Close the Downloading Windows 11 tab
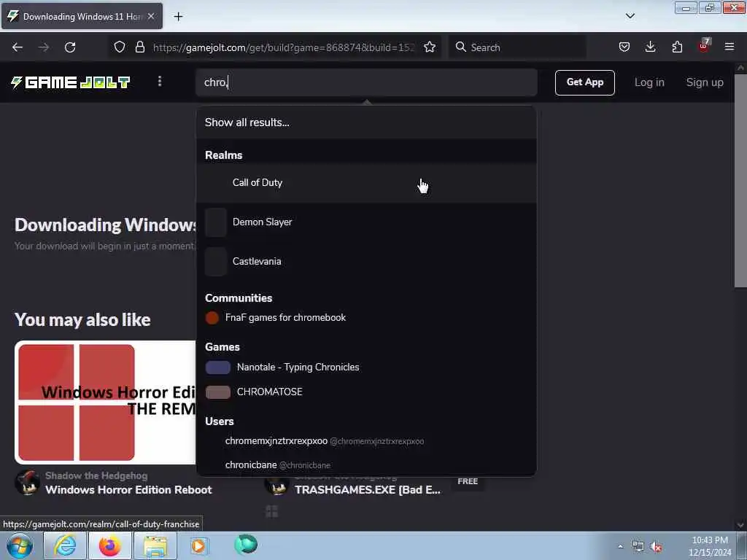Viewport: 747px width, 560px height. (151, 16)
